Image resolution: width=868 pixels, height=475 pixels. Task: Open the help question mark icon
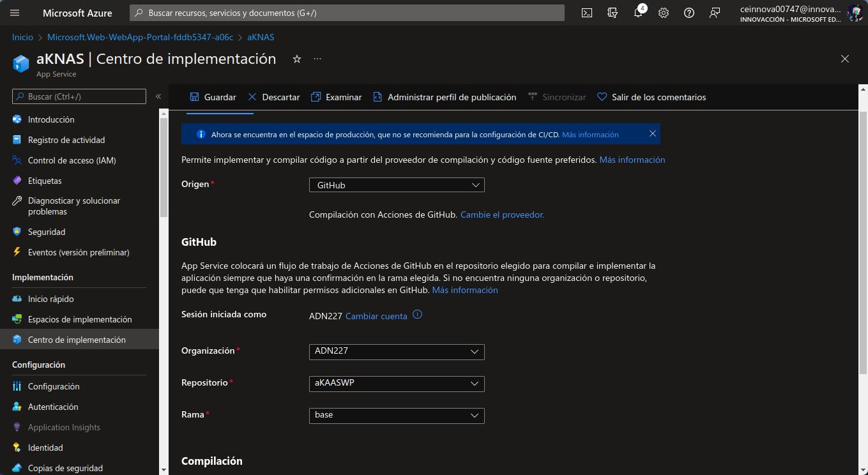pos(689,13)
